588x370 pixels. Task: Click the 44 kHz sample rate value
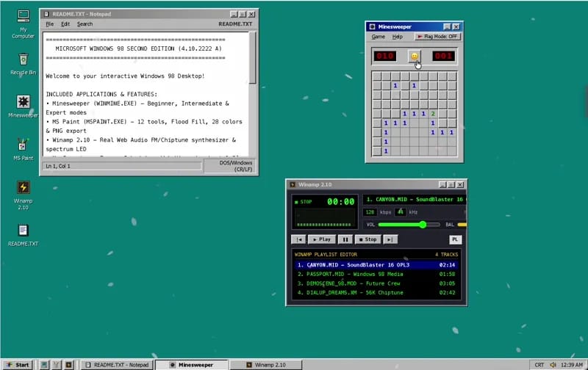pyautogui.click(x=401, y=212)
